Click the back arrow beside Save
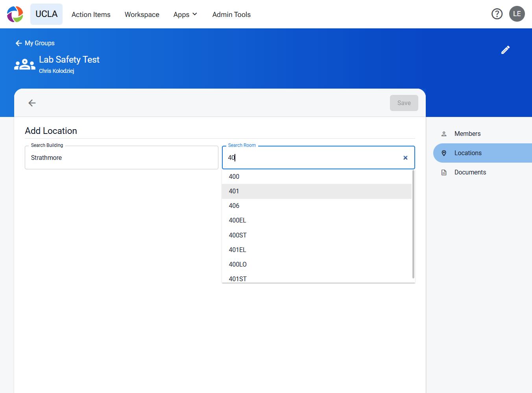The width and height of the screenshot is (532, 393). point(32,103)
